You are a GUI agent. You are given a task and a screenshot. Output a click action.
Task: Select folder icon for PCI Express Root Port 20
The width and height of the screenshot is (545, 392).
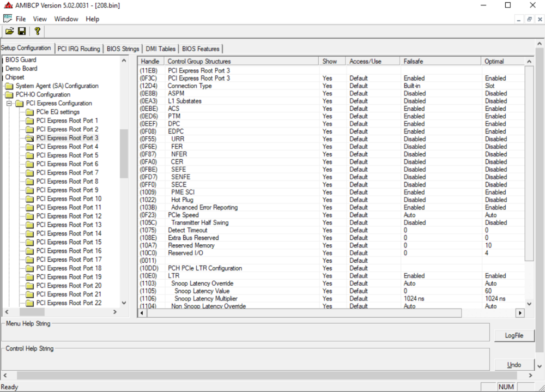[30, 286]
